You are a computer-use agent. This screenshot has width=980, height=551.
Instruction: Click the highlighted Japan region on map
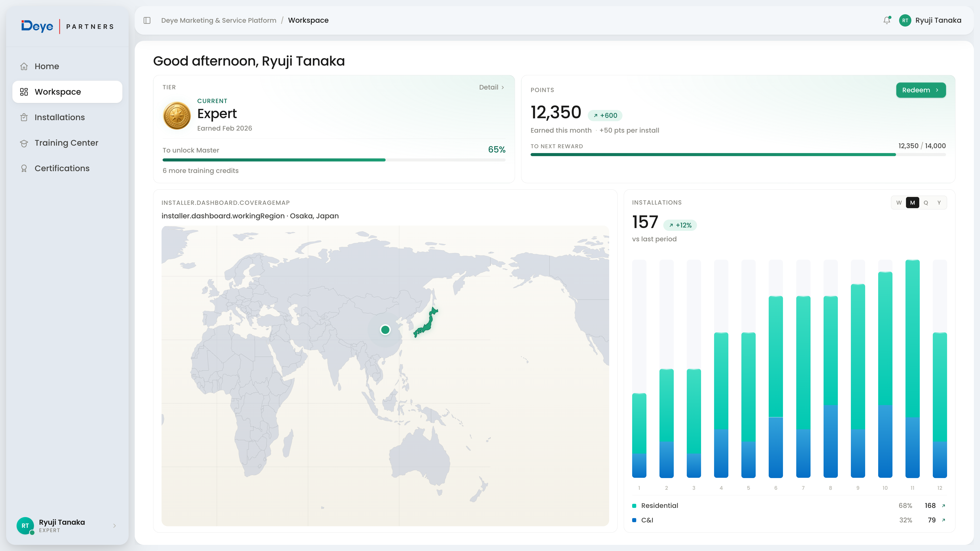coord(426,322)
